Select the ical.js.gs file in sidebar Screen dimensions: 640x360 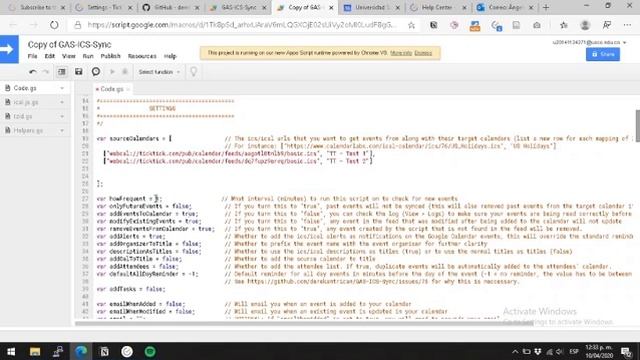coord(26,102)
